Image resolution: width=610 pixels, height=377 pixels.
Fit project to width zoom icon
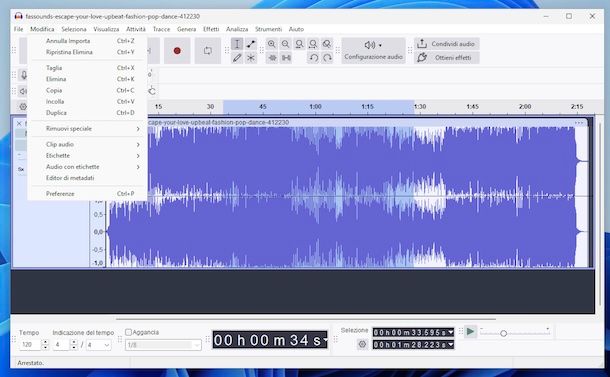coord(313,44)
